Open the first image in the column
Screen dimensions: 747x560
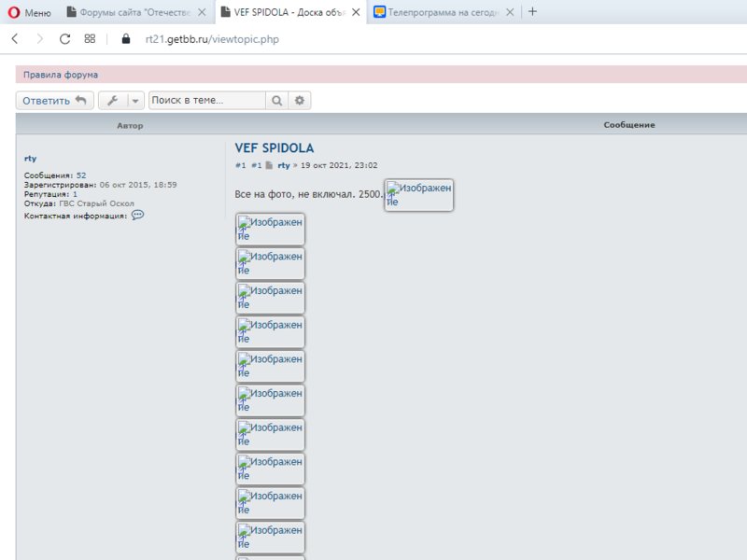click(x=270, y=229)
